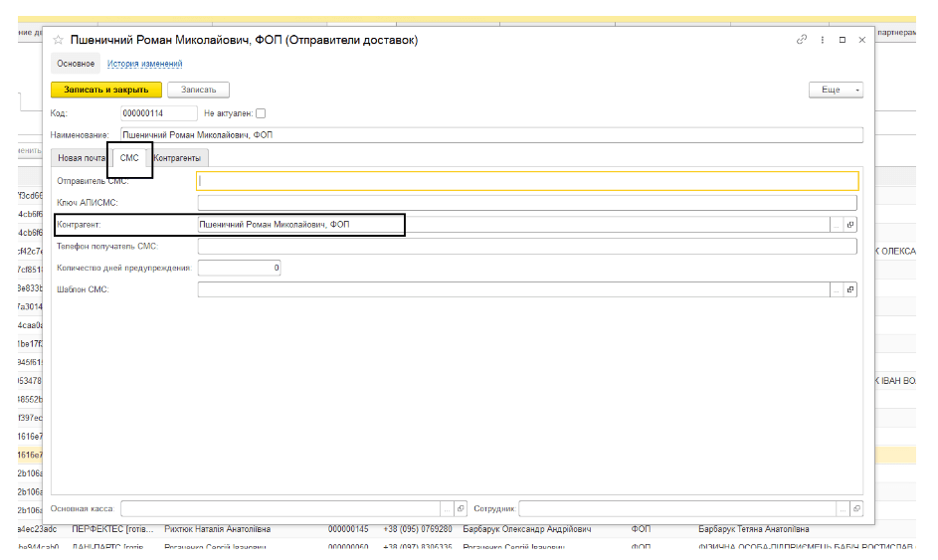Choose Шаблон СМС using the ellipsis select button
The width and height of the screenshot is (938, 560).
837,289
